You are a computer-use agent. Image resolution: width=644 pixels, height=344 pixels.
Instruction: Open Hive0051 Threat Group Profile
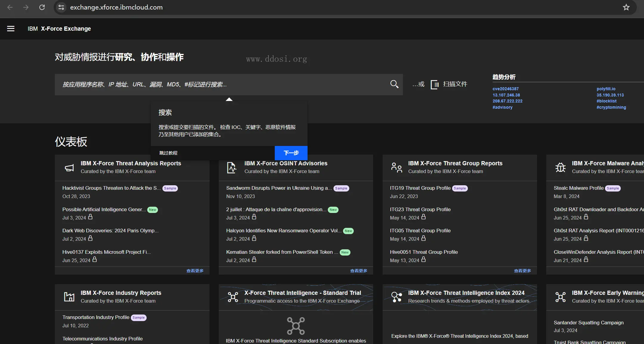coord(424,252)
